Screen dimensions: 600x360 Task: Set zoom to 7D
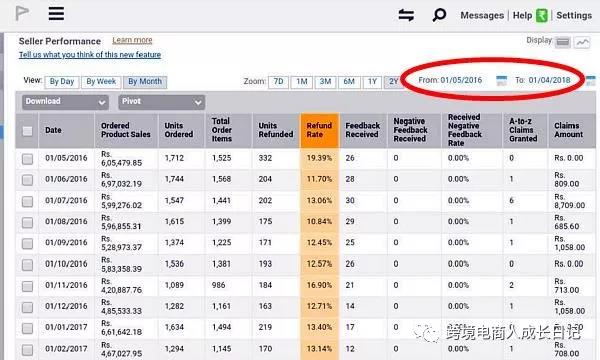pyautogui.click(x=279, y=81)
